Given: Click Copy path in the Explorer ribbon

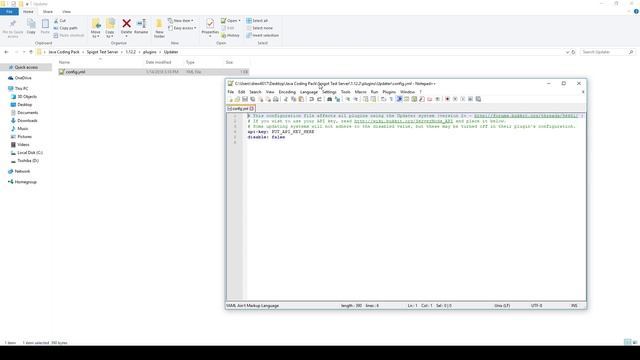Looking at the screenshot, I should (65, 28).
